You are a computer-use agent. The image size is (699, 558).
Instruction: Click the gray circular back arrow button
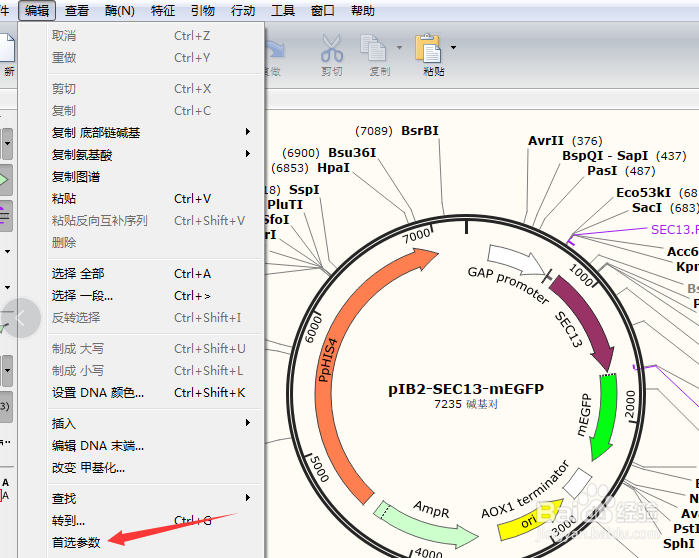20,318
